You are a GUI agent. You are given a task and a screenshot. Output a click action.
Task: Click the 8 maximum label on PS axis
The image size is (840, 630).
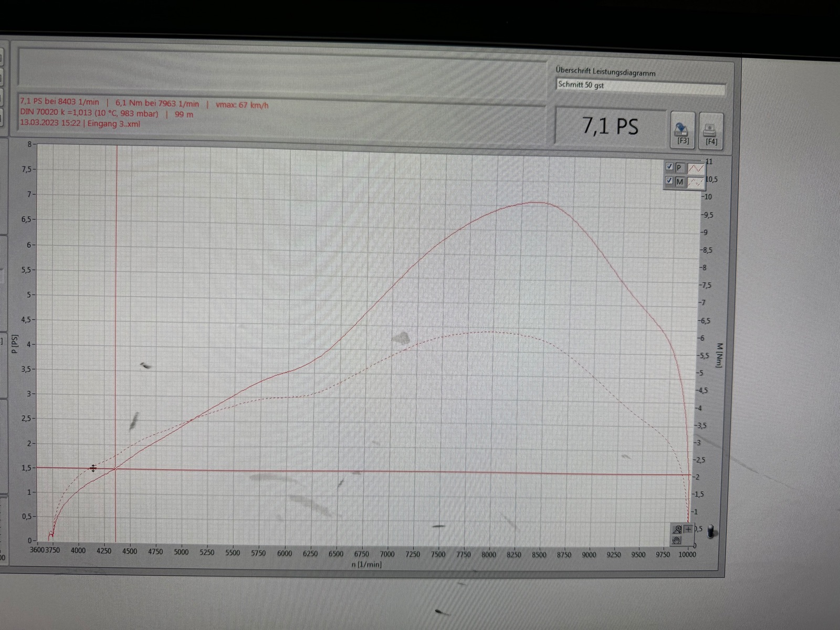[30, 144]
